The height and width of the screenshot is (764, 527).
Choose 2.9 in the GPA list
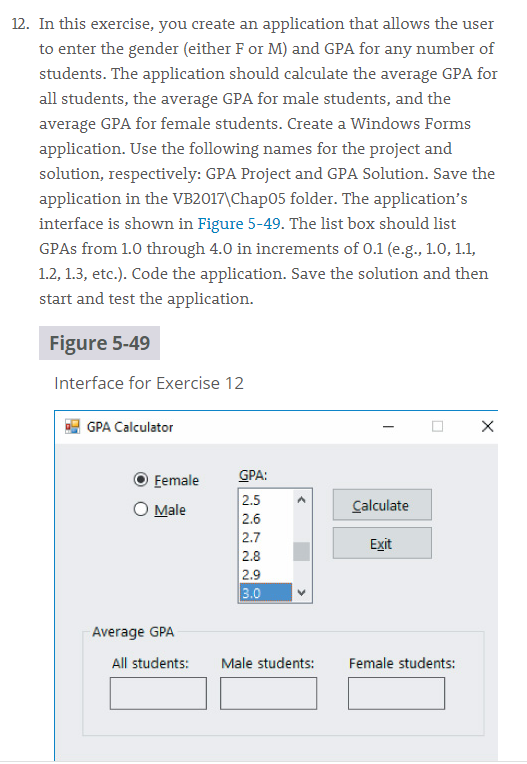click(x=266, y=574)
